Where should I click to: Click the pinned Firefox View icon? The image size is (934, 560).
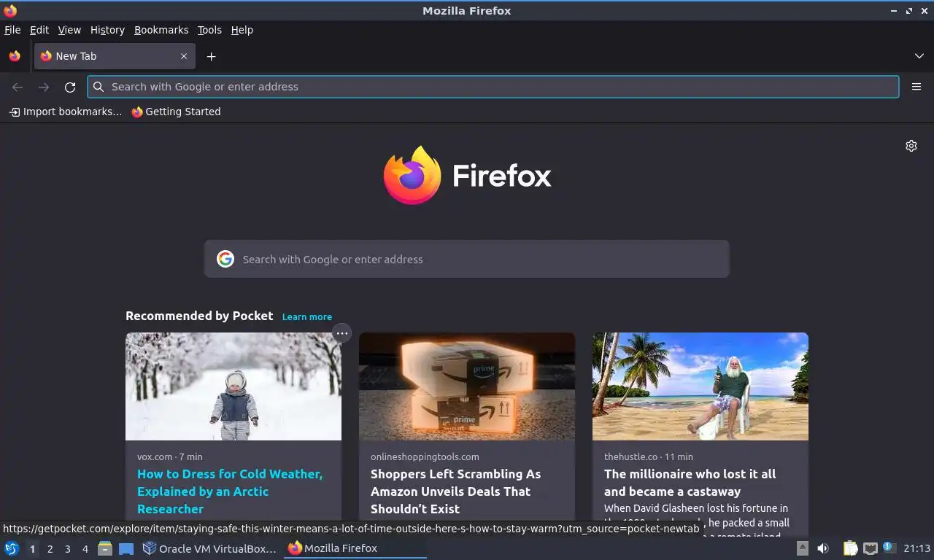coord(15,56)
